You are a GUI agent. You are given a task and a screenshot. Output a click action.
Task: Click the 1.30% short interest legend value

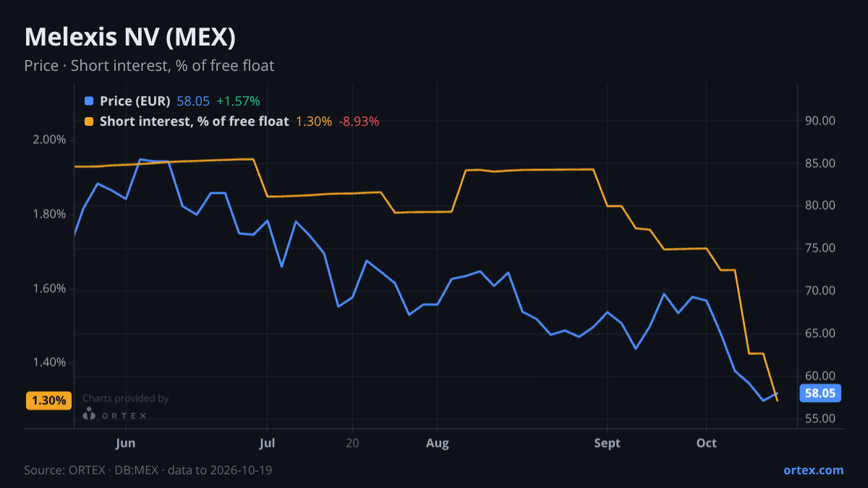tap(314, 121)
